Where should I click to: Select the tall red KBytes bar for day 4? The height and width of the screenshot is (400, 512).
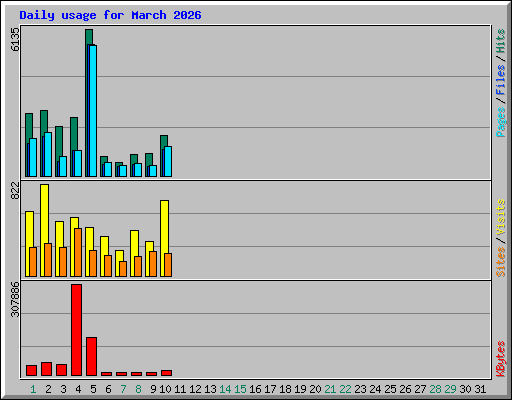point(76,330)
